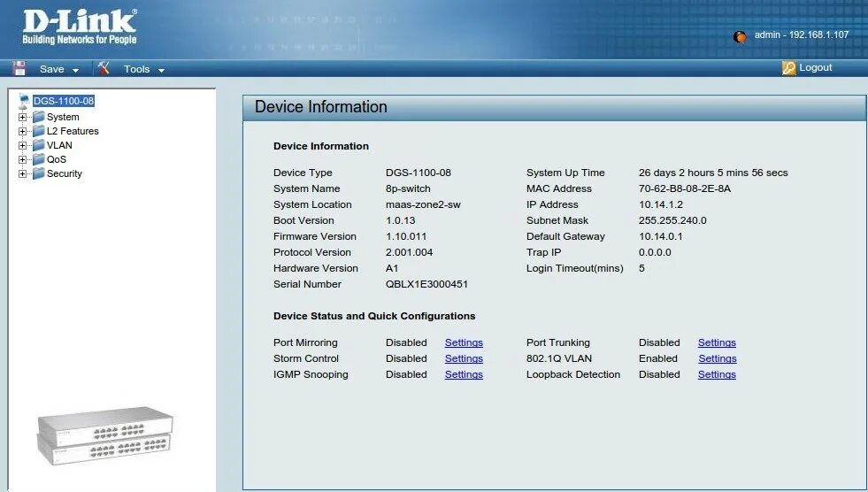This screenshot has width=868, height=492.
Task: Click Device Status and Quick Configurations heading
Action: tap(374, 316)
